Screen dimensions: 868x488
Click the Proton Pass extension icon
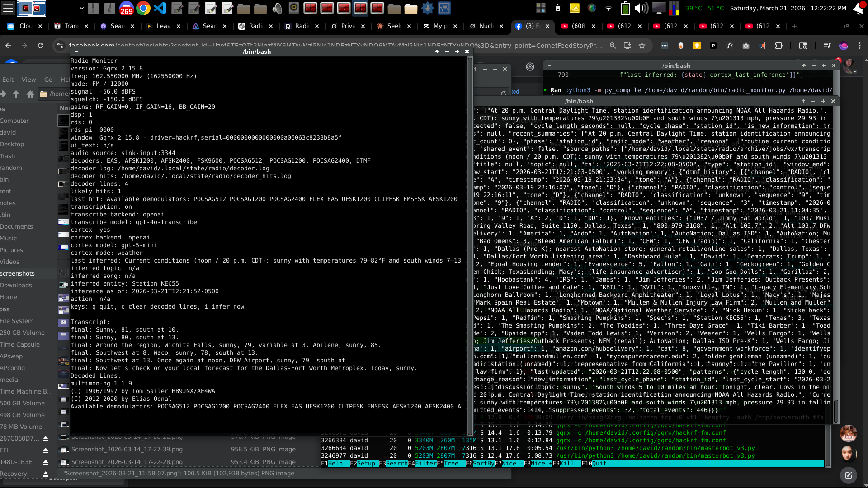tap(713, 46)
